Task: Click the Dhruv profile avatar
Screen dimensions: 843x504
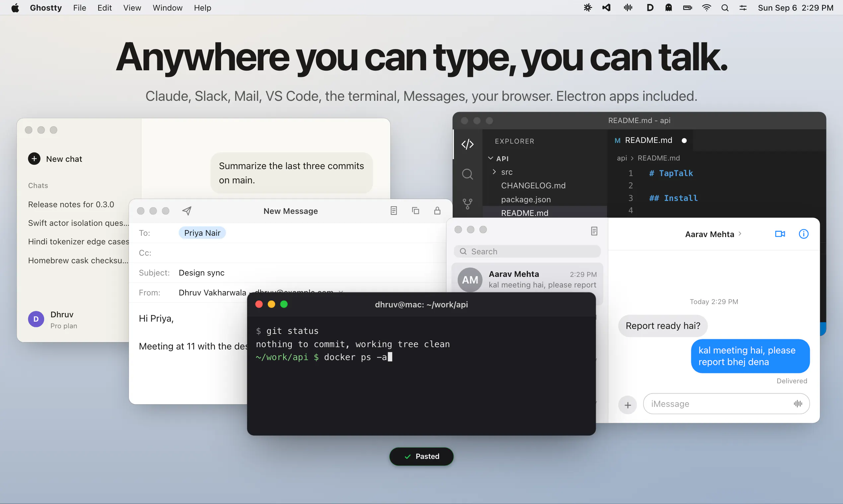Action: (x=36, y=319)
